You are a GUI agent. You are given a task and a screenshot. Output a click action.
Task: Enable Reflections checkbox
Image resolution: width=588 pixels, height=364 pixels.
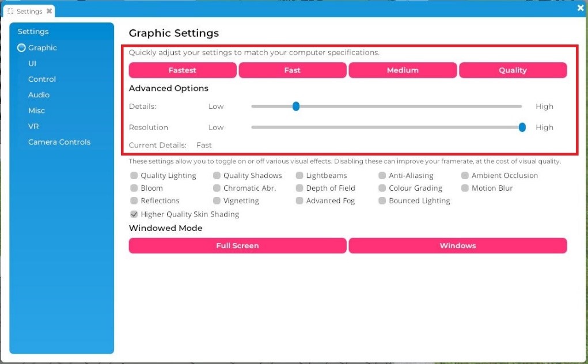pyautogui.click(x=134, y=200)
